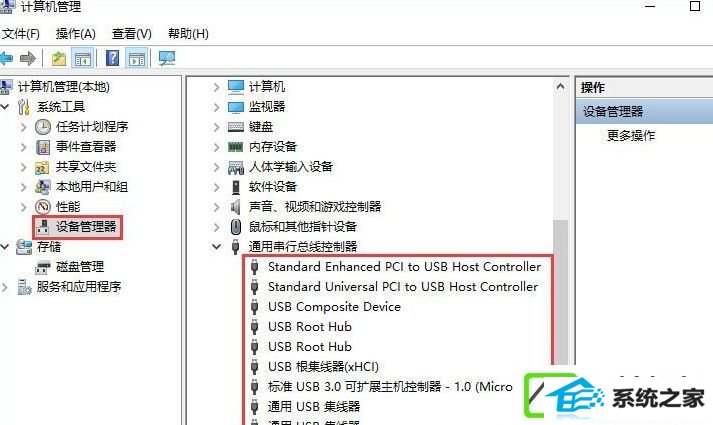Open the 查看(V) menu
This screenshot has height=425, width=713.
point(132,34)
